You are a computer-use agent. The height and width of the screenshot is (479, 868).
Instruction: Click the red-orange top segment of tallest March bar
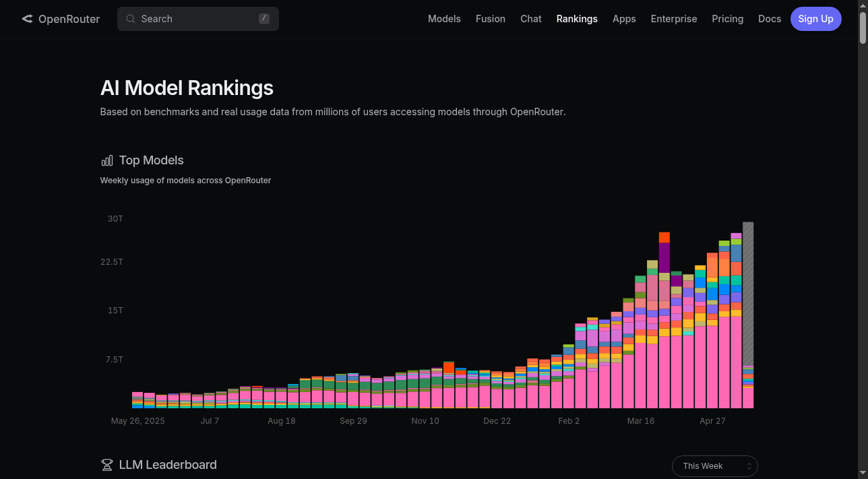click(664, 238)
